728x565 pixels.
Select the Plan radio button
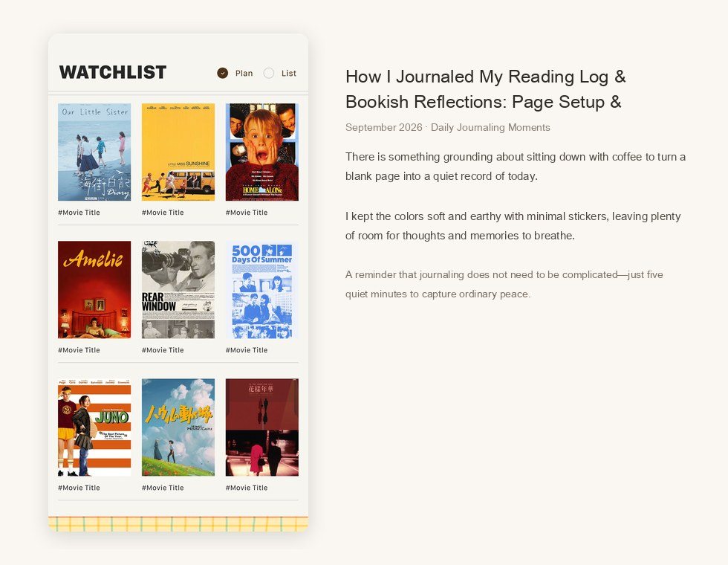pos(222,73)
